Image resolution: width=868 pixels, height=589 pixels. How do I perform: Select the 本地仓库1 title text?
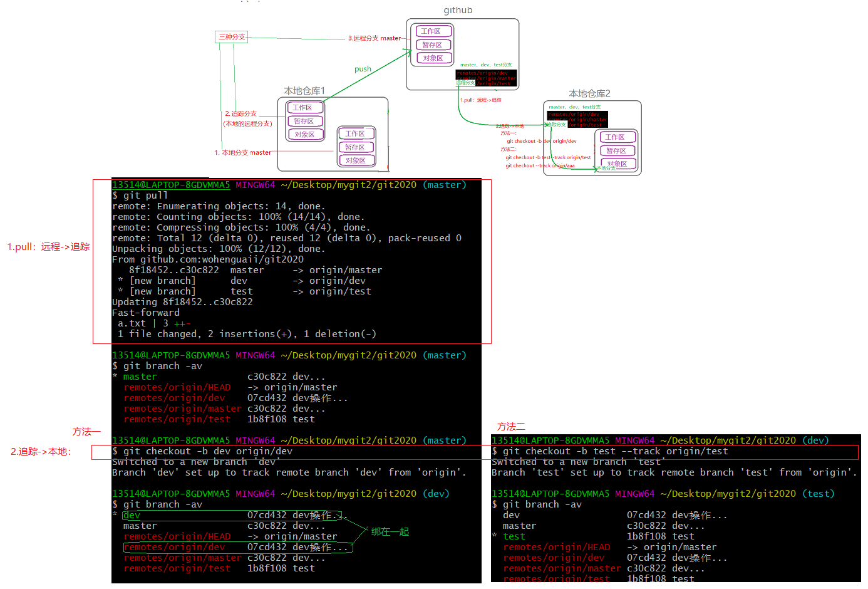pos(304,91)
